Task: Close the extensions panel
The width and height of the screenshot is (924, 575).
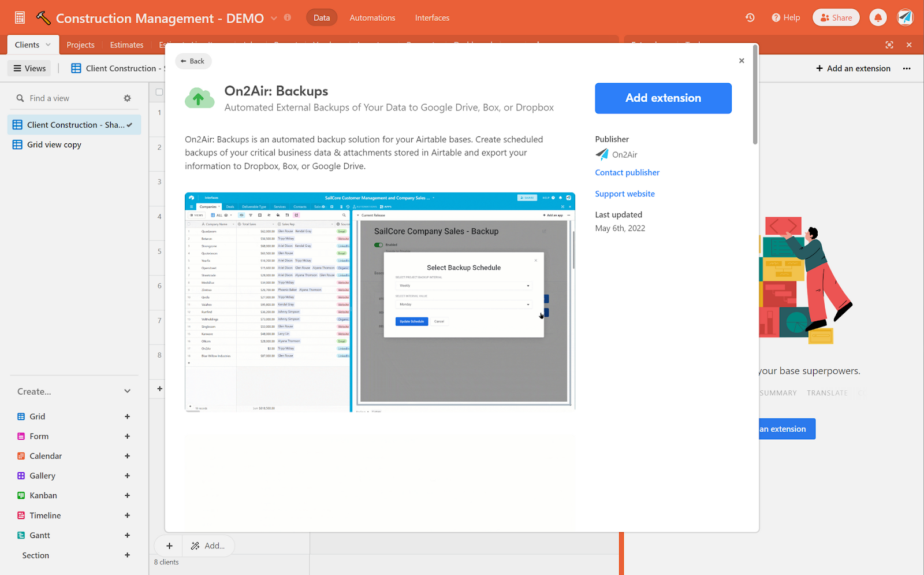Action: point(909,44)
